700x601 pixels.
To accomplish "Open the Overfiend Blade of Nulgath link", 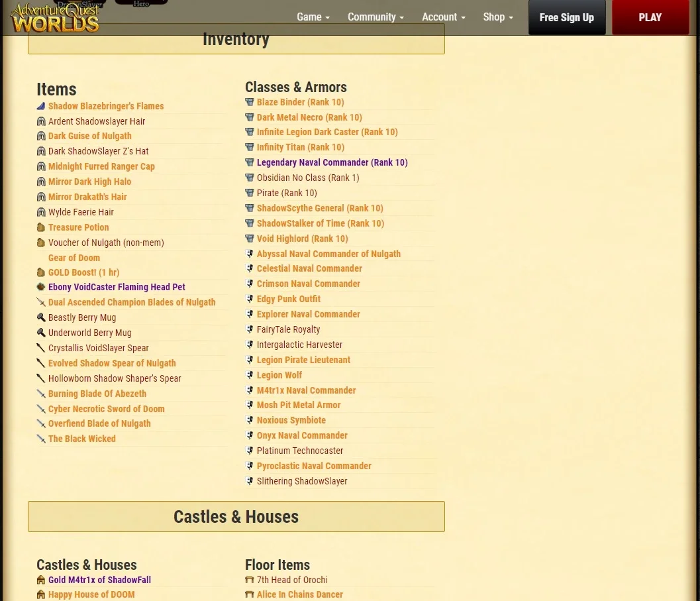I will click(x=99, y=423).
